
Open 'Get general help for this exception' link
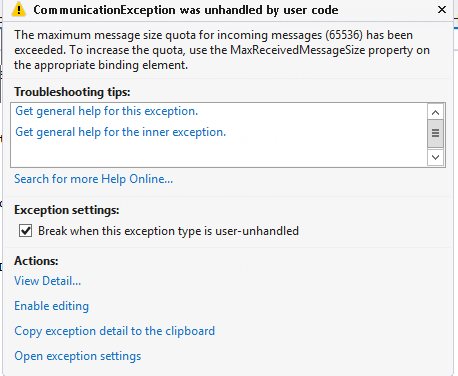point(107,111)
